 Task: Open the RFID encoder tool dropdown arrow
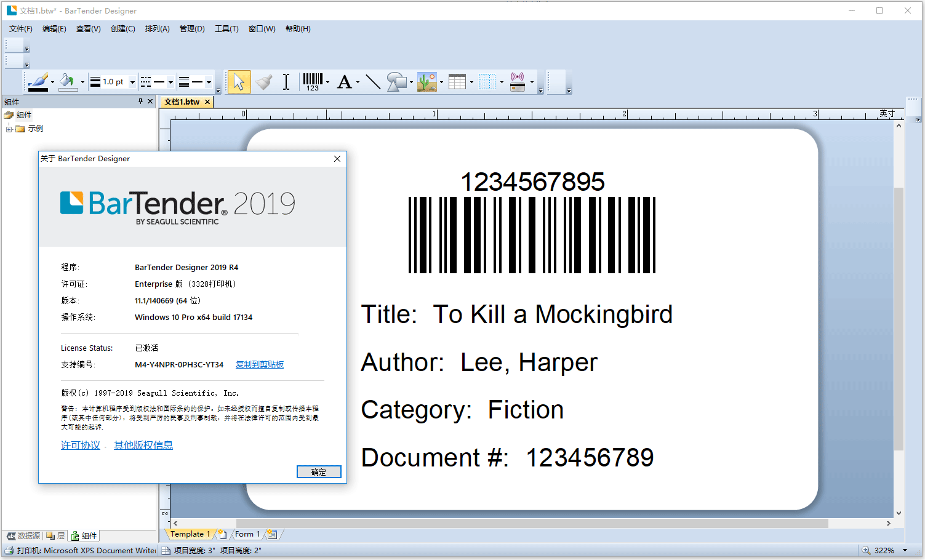point(532,82)
